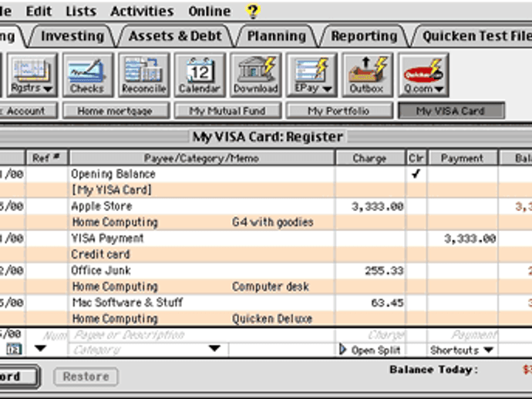Open the My Portfolio account button

pos(339,111)
